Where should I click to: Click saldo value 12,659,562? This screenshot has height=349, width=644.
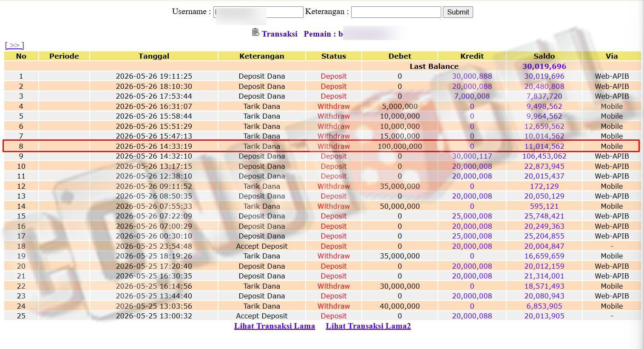544,126
